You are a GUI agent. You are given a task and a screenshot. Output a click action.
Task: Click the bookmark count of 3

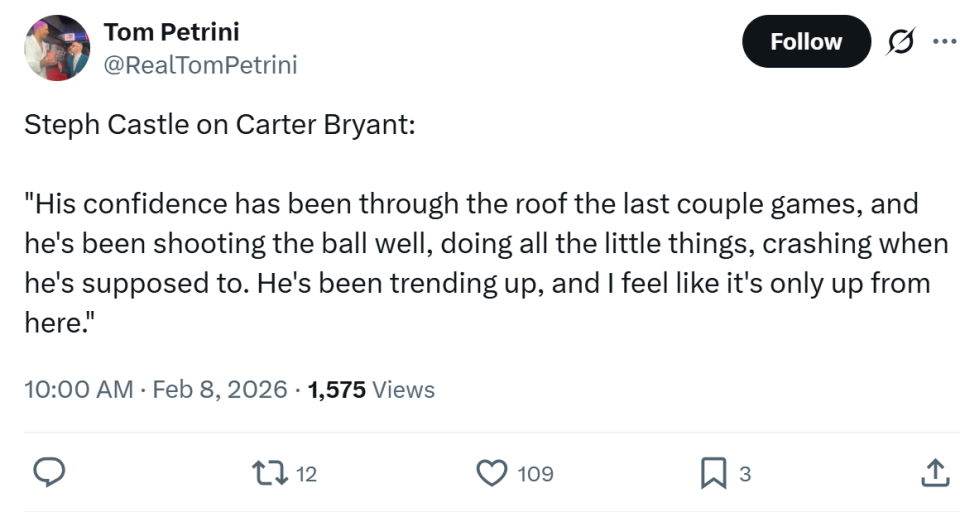pyautogui.click(x=744, y=474)
